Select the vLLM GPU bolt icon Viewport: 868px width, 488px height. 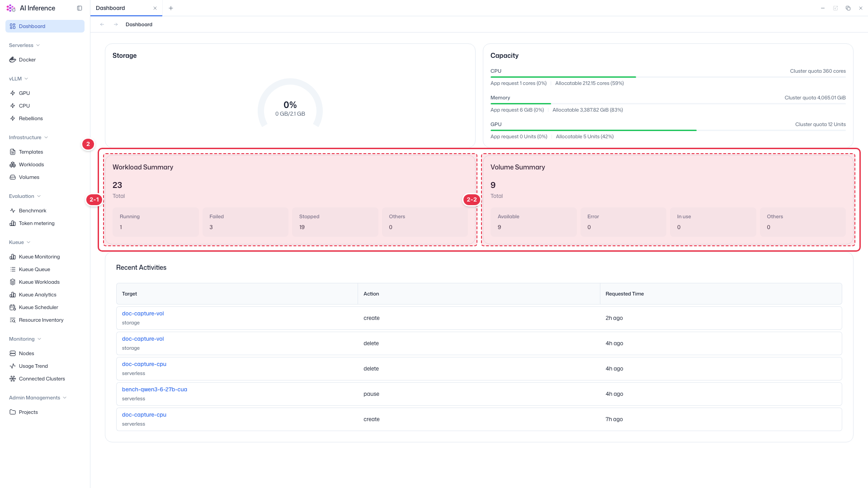(13, 93)
